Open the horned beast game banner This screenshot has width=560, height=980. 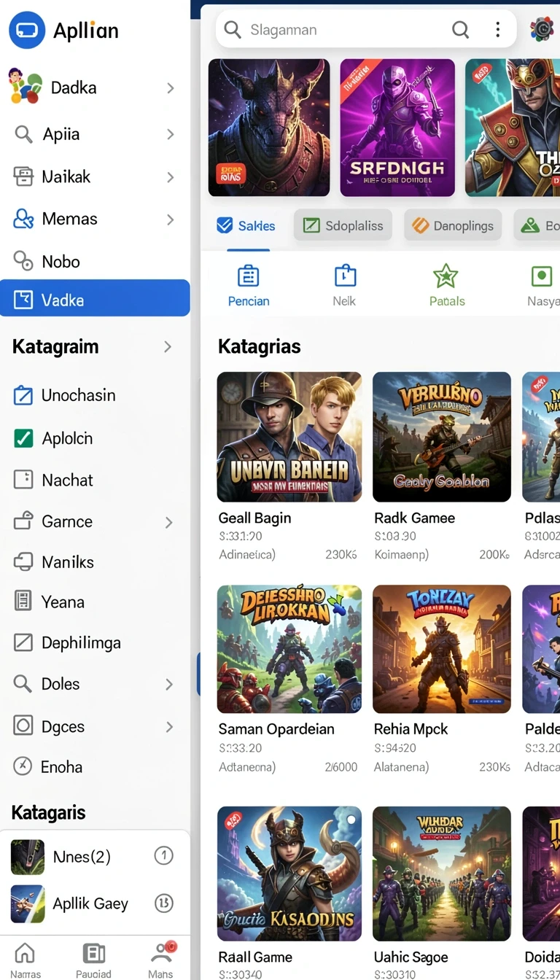tap(269, 128)
